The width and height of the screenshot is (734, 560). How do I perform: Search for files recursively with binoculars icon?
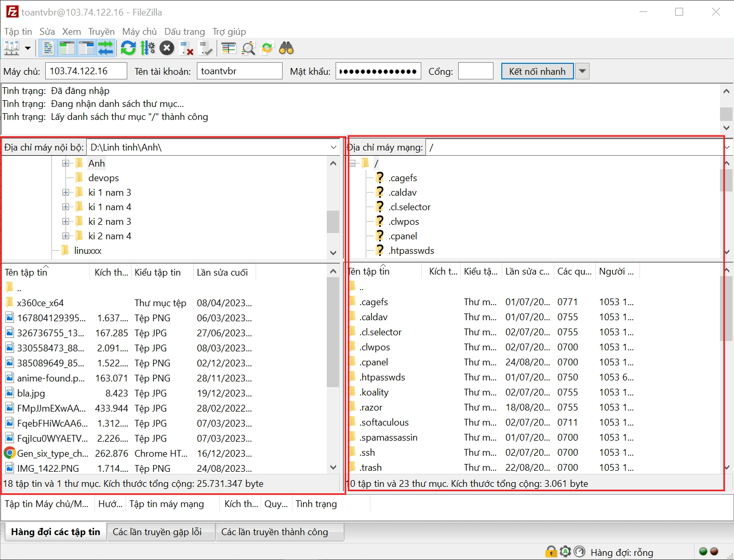287,48
